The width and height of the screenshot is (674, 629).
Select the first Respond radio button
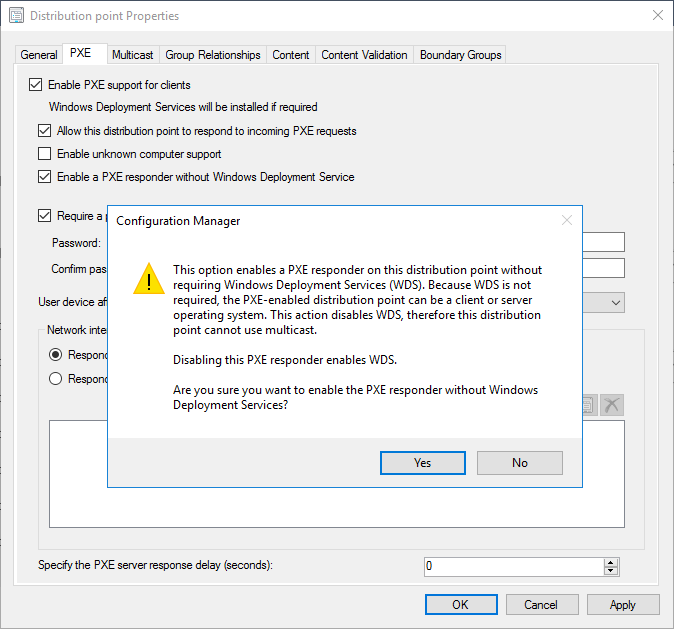click(56, 354)
